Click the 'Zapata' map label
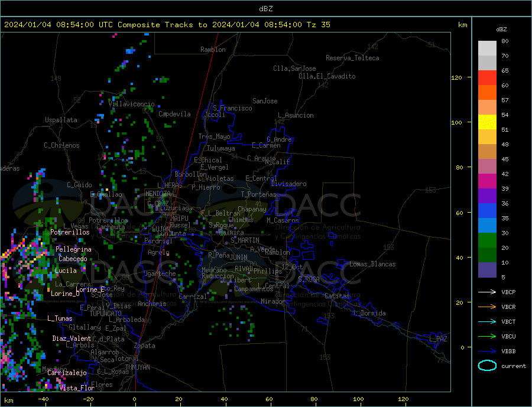 pyautogui.click(x=145, y=346)
